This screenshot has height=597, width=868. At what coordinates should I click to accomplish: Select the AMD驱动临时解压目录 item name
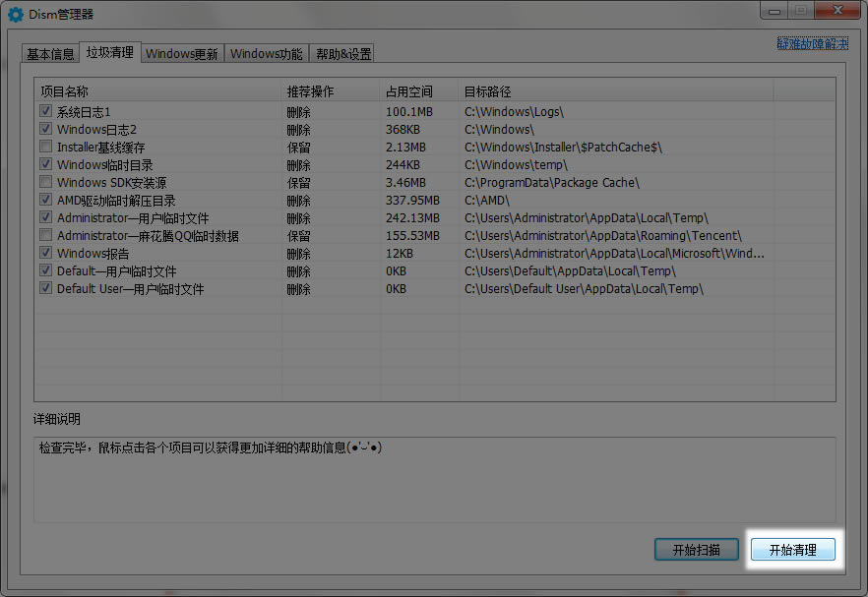click(x=116, y=201)
